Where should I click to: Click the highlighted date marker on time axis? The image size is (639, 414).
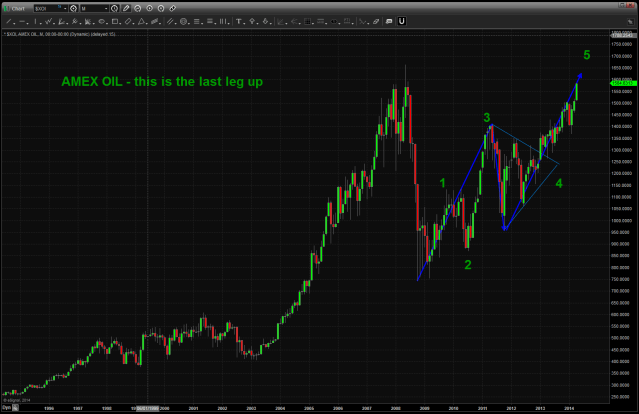tap(147, 408)
